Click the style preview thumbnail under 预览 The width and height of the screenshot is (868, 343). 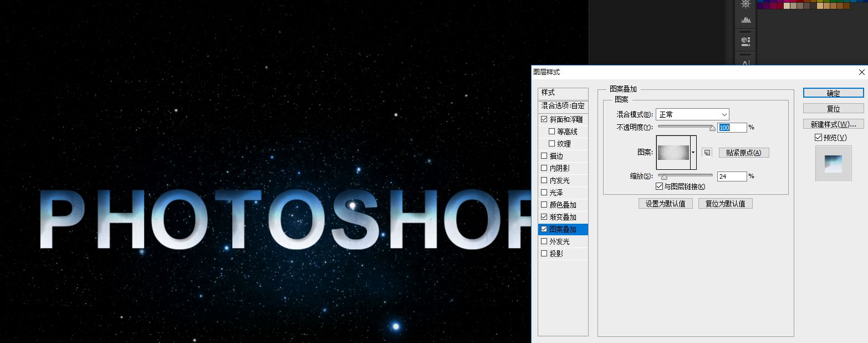pos(833,164)
